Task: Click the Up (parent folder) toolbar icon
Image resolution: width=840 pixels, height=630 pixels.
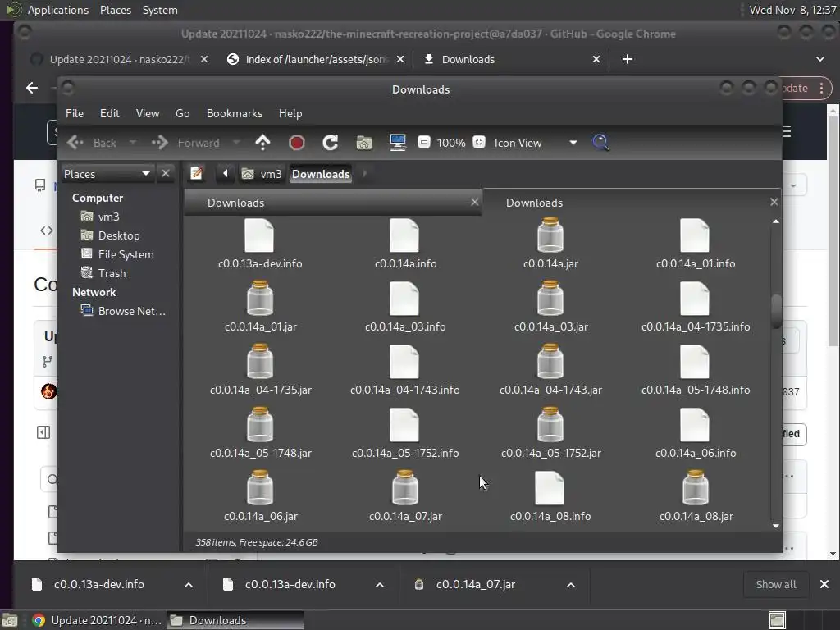Action: coord(262,143)
